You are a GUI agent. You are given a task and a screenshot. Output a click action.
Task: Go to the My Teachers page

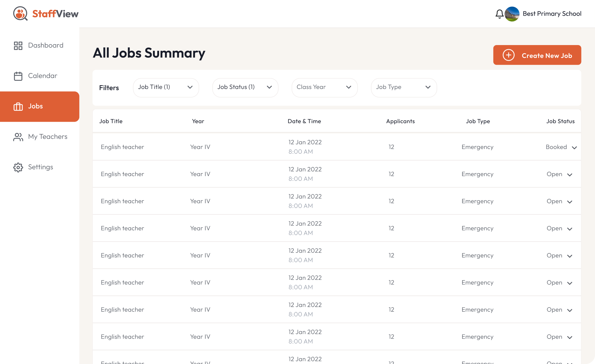[x=48, y=137]
